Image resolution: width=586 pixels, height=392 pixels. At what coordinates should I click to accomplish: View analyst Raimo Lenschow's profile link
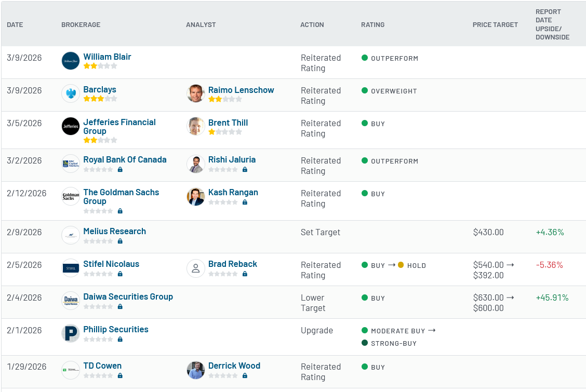click(x=241, y=90)
